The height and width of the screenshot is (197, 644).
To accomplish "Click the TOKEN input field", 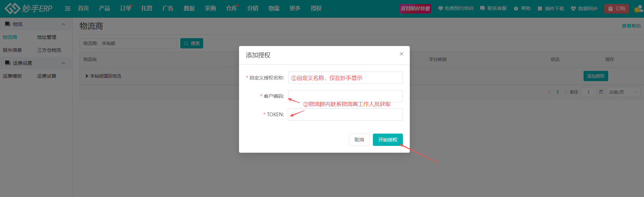I will [345, 115].
